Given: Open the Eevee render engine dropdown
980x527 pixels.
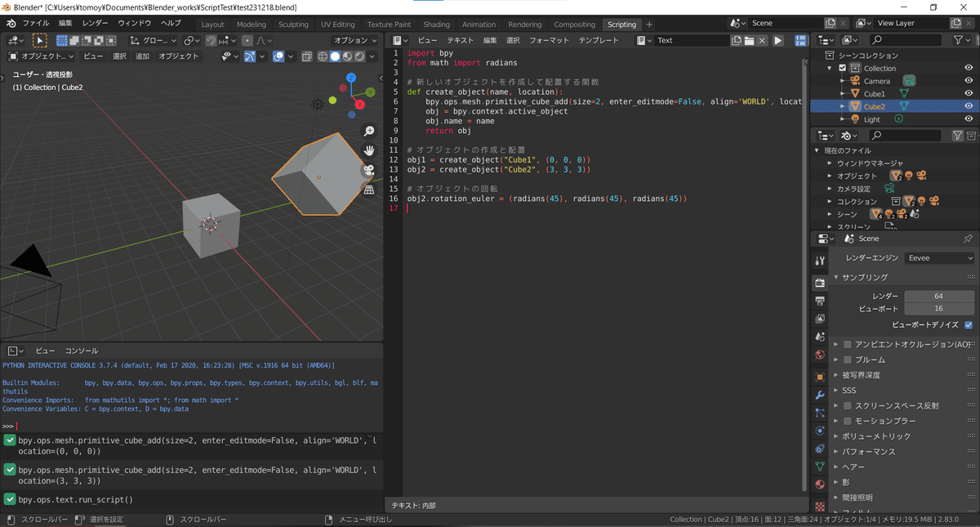Looking at the screenshot, I should pos(939,257).
